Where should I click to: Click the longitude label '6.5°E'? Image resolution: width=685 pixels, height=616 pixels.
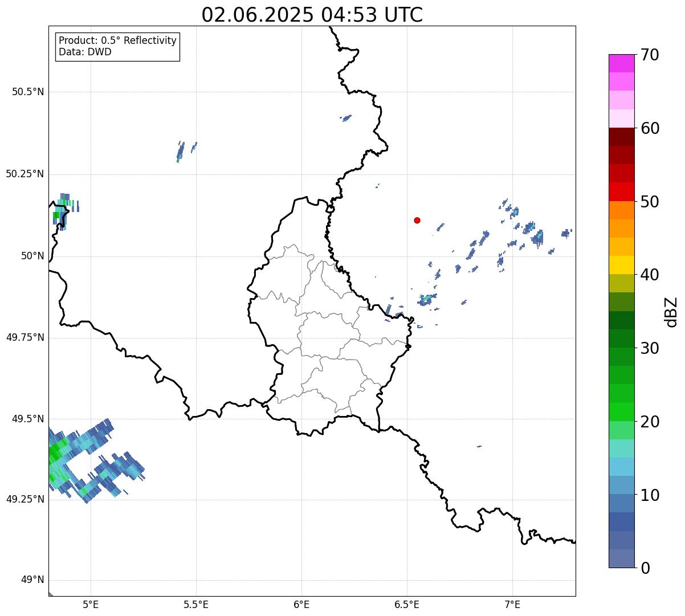(x=407, y=604)
